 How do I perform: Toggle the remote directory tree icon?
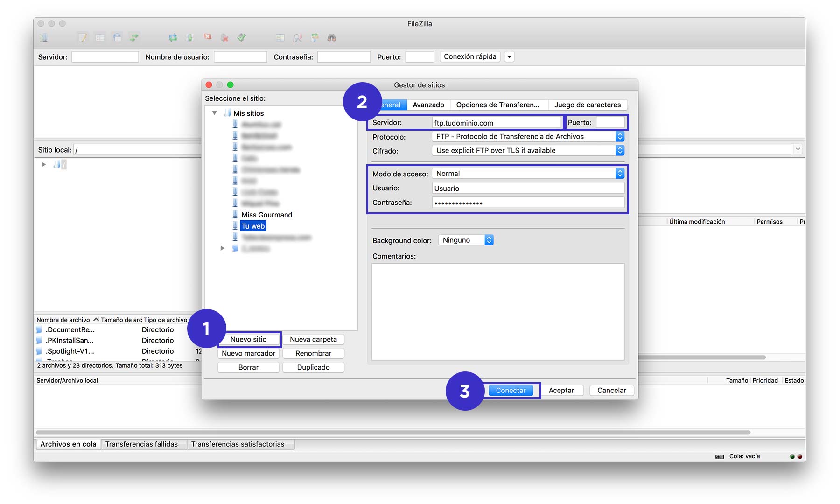pyautogui.click(x=117, y=38)
